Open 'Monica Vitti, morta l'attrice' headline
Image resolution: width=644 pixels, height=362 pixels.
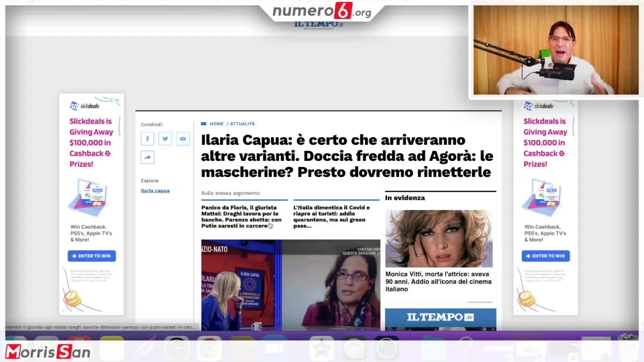tap(438, 282)
